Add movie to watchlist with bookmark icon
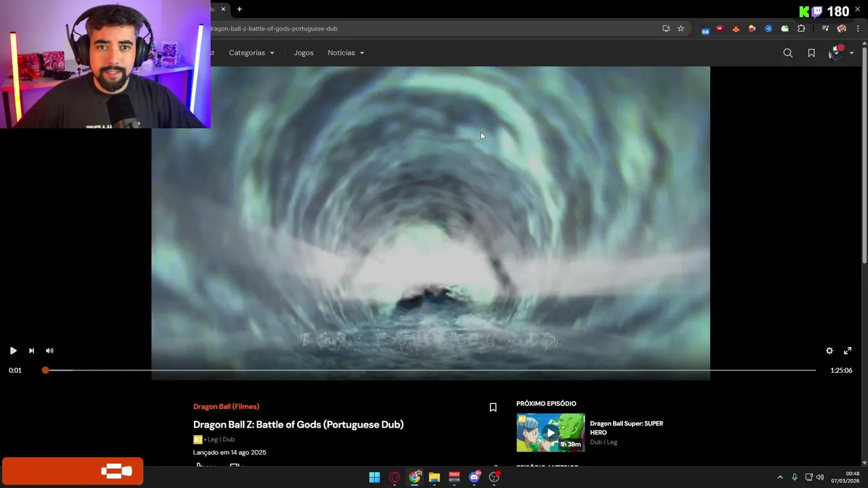Screen dimensions: 868x488 point(493,407)
